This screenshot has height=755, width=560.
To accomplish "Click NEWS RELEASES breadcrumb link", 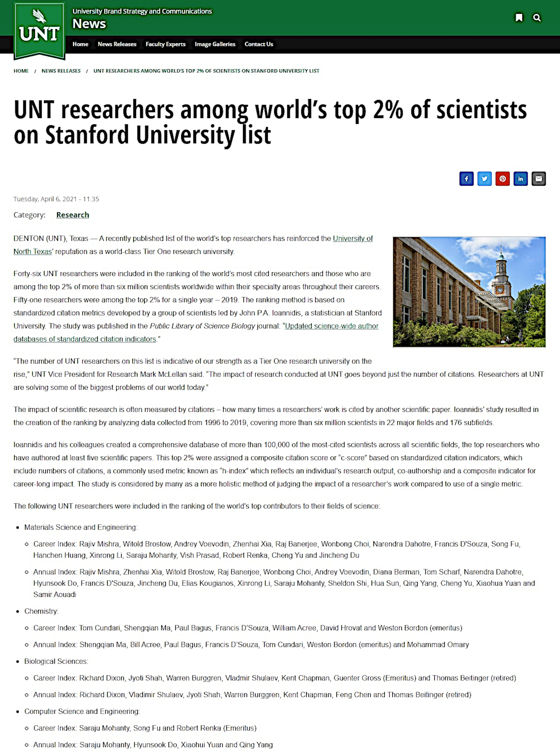I will click(x=61, y=71).
